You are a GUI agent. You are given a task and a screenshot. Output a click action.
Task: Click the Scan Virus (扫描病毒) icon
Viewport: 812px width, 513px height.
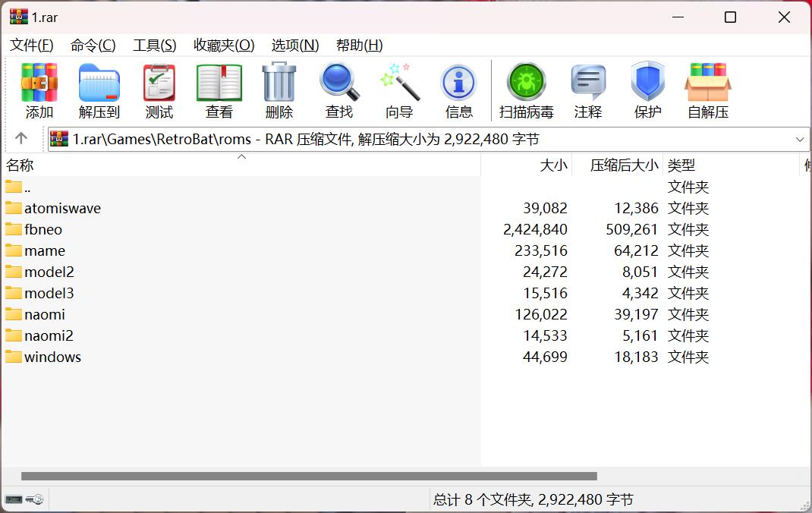click(527, 91)
